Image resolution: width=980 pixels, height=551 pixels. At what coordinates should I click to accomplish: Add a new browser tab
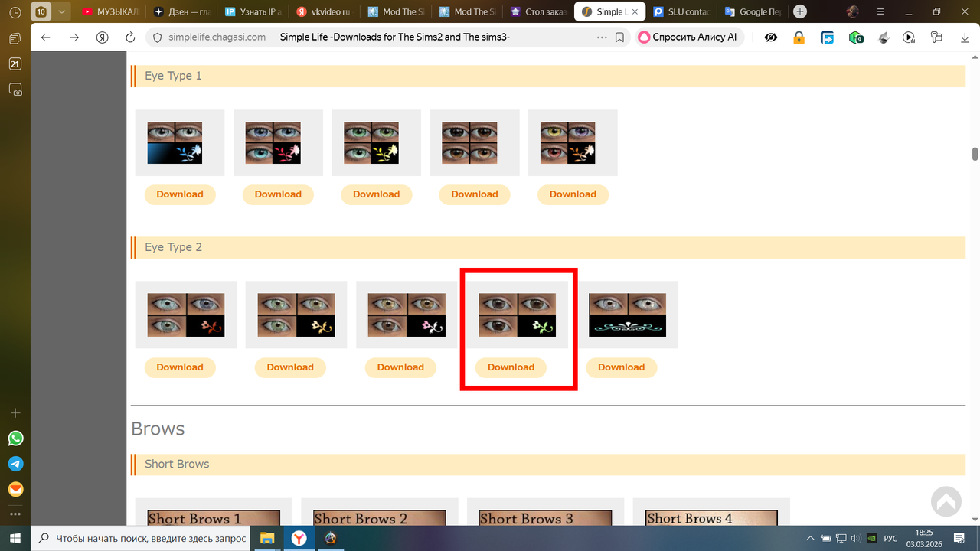(x=800, y=11)
